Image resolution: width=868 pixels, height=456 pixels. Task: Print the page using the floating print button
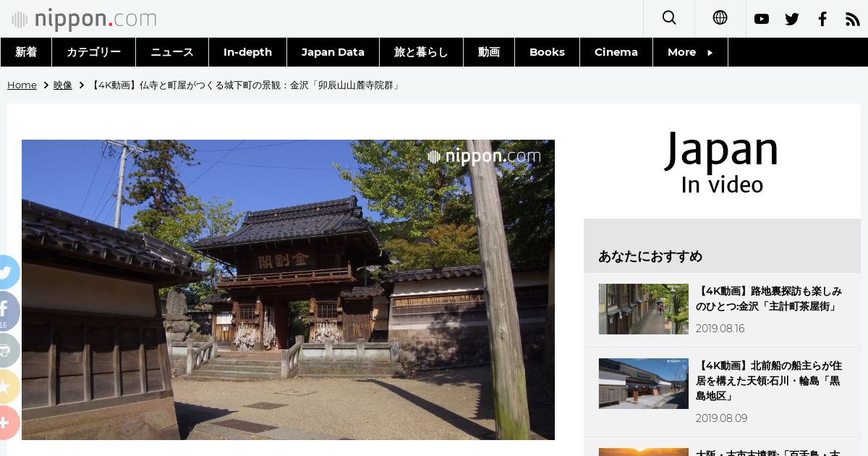coord(7,350)
